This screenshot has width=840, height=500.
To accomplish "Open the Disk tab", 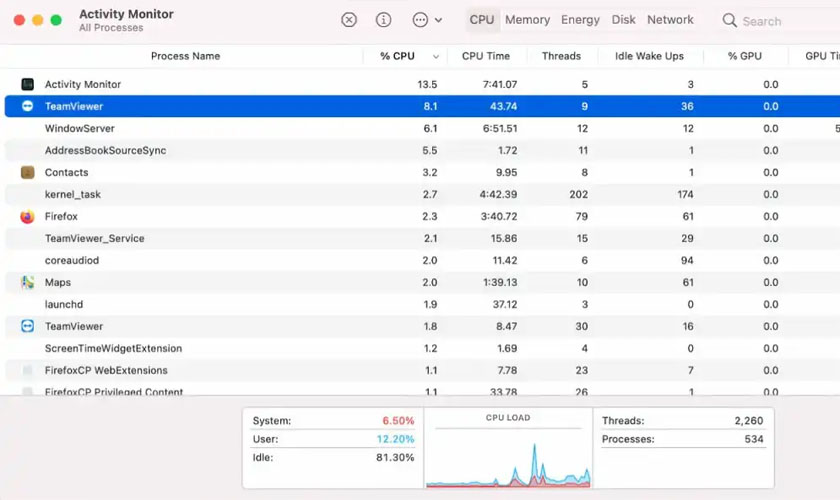I will pyautogui.click(x=624, y=20).
